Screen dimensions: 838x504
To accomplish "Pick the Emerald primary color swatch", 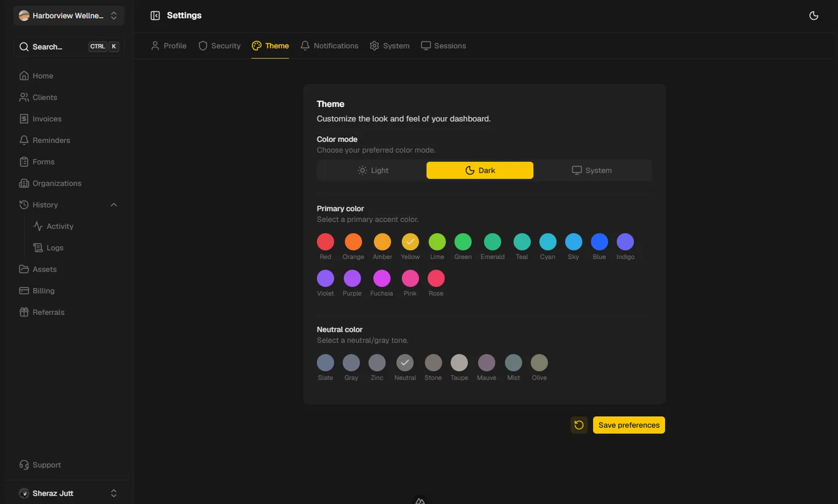I will coord(492,242).
